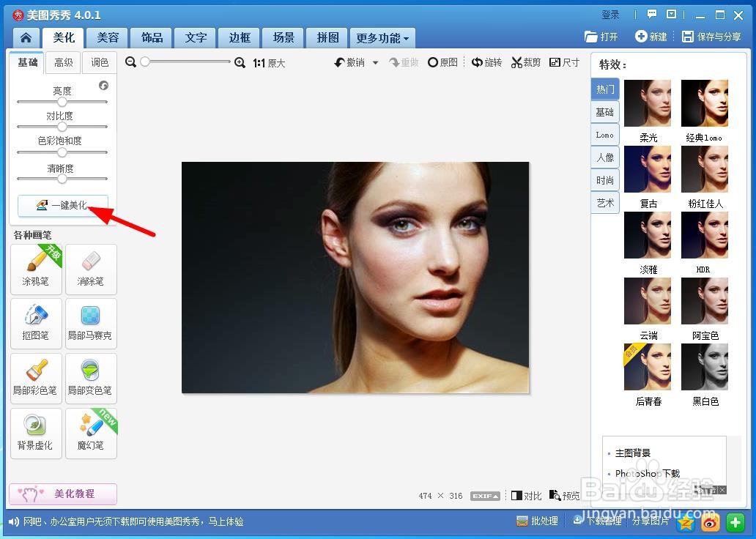The height and width of the screenshot is (539, 756).
Task: Open 批处理 batch processing
Action: point(537,521)
